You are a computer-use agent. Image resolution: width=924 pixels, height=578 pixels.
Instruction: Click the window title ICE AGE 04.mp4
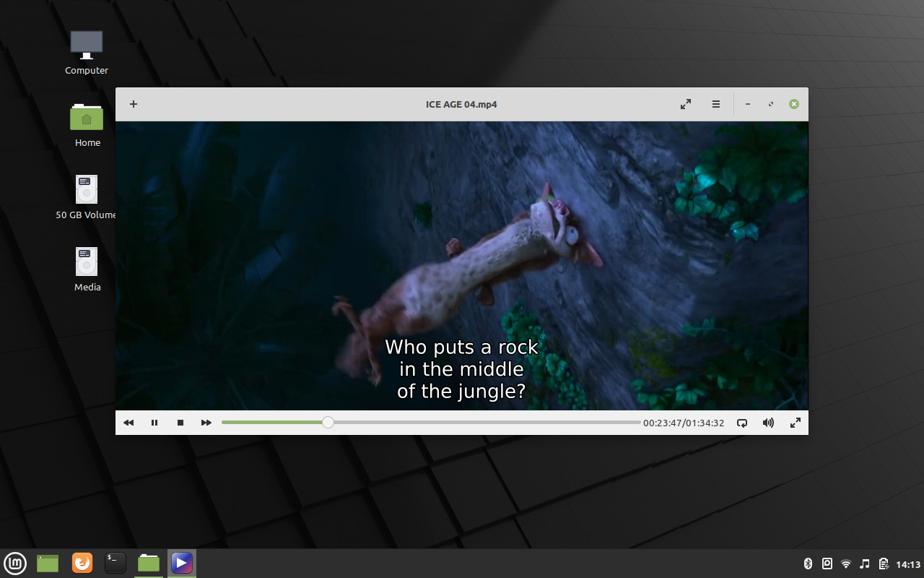coord(461,104)
